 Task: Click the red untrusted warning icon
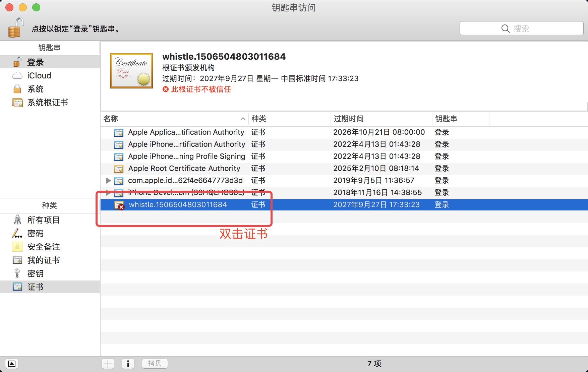click(166, 89)
